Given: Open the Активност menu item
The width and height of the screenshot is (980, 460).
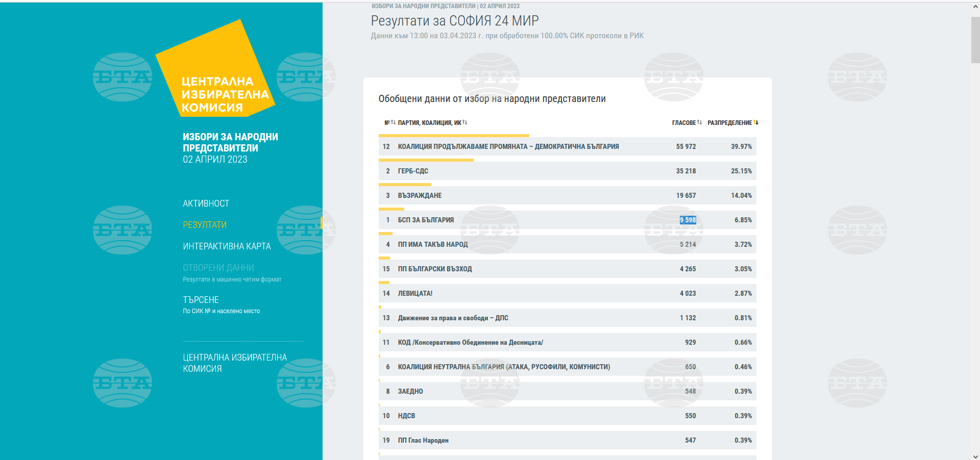Looking at the screenshot, I should (206, 203).
